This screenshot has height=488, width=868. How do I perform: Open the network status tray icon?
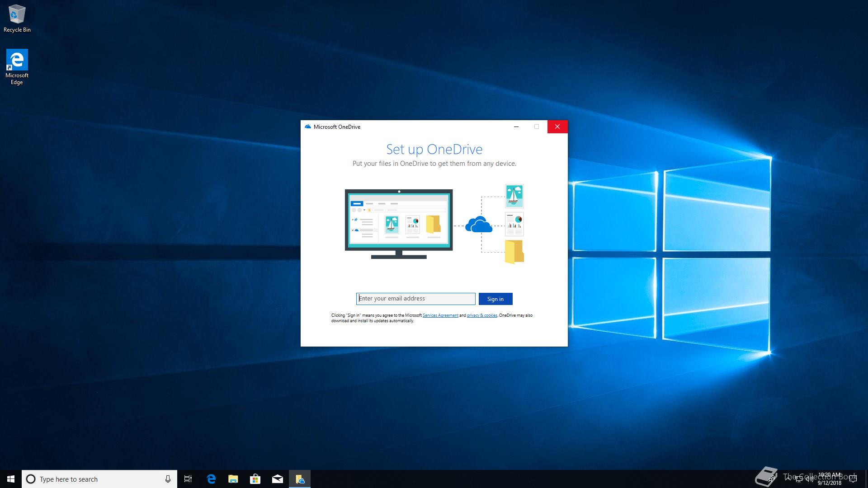click(799, 479)
